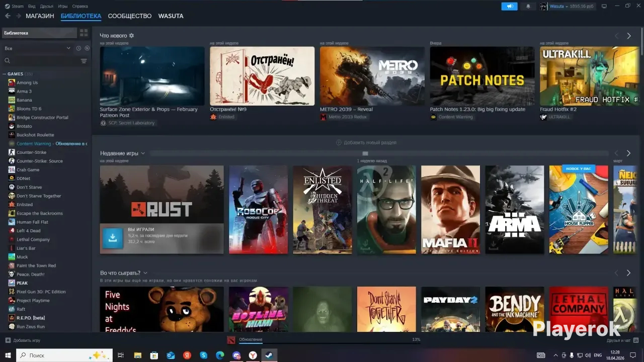Open Microsoft Edge from the taskbar

coord(220,355)
